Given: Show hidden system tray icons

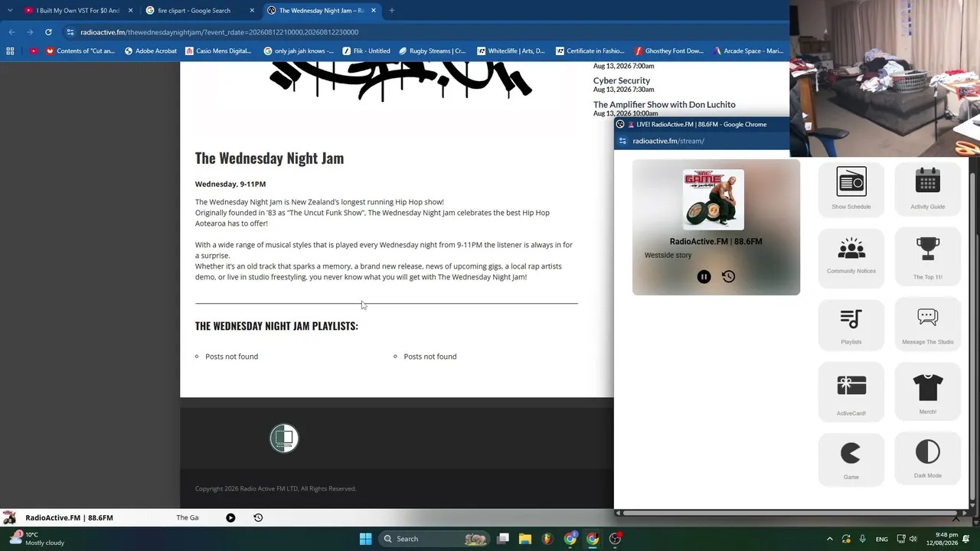Looking at the screenshot, I should click(x=829, y=539).
